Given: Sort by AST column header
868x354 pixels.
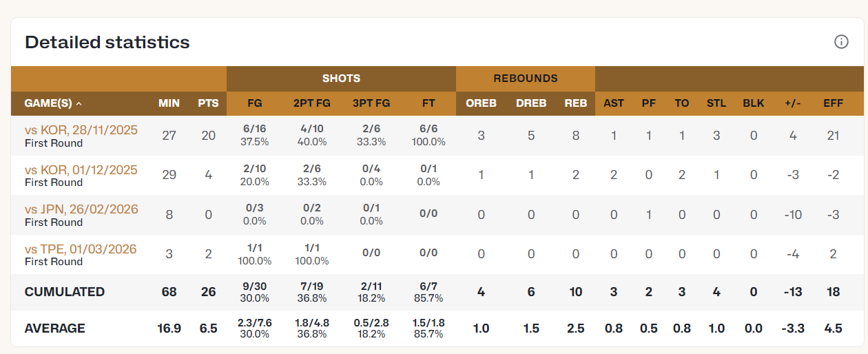Looking at the screenshot, I should tap(614, 103).
